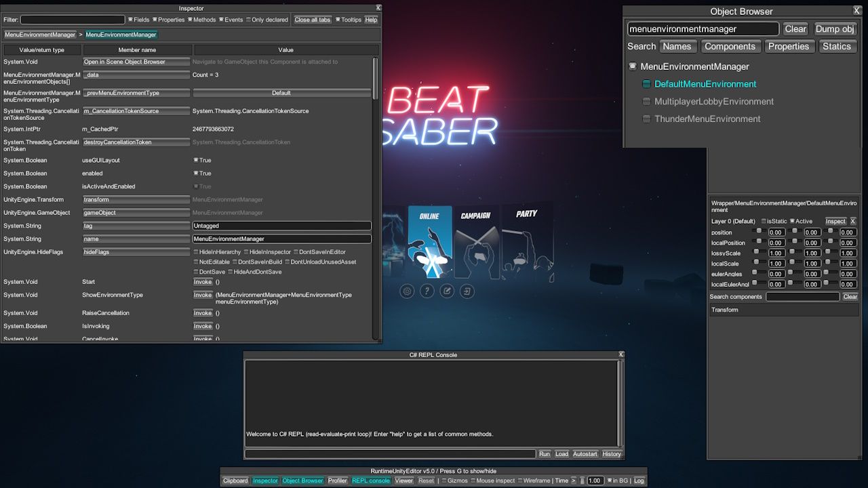Open the editor pencil icon in menu
Screen dimensions: 868x488
[447, 291]
